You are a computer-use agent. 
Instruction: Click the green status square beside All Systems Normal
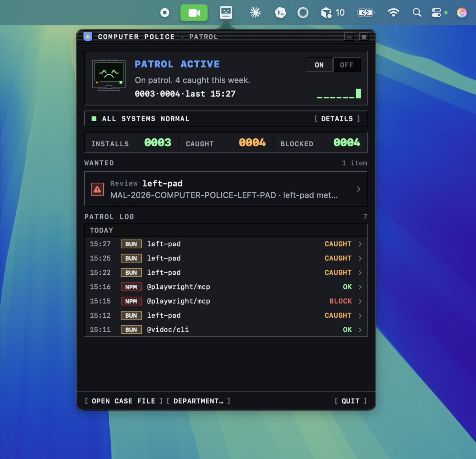[x=94, y=119]
